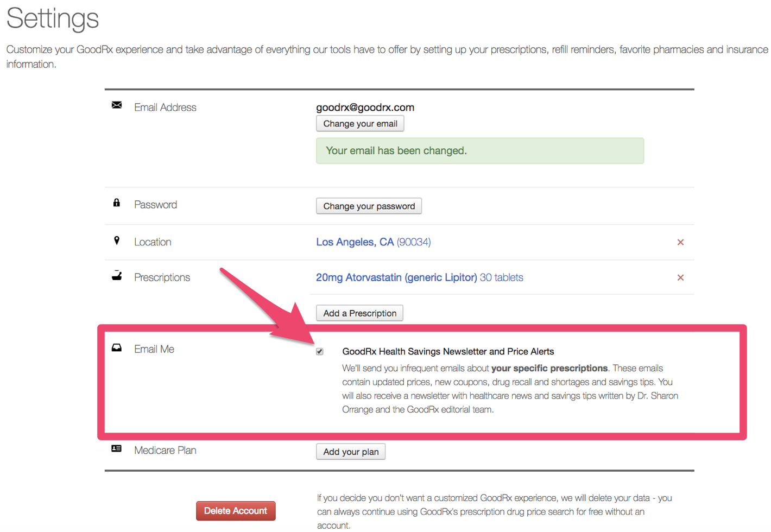Click the goodrx@goodrx.com email text

[365, 107]
